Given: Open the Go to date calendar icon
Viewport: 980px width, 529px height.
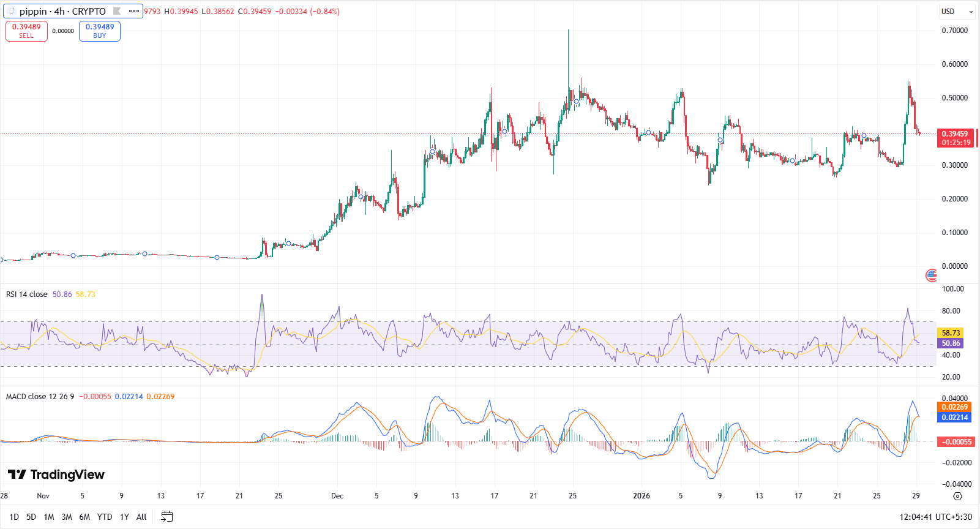Looking at the screenshot, I should pos(166,517).
